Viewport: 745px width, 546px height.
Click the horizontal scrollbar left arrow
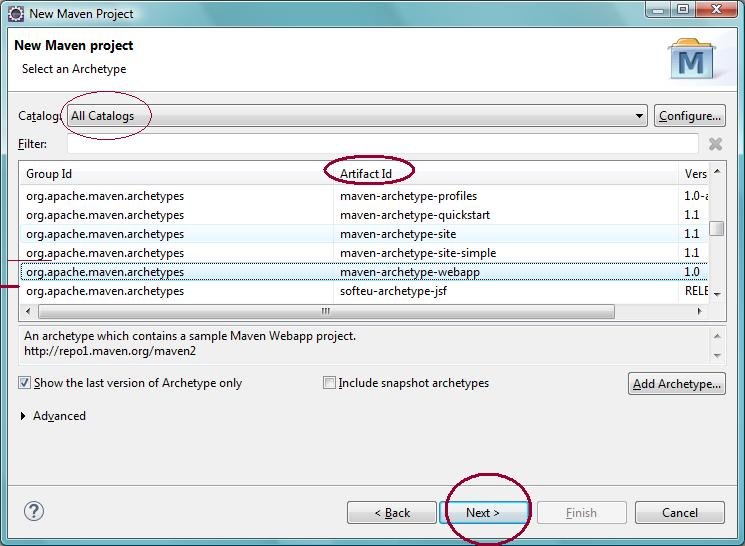click(x=28, y=311)
